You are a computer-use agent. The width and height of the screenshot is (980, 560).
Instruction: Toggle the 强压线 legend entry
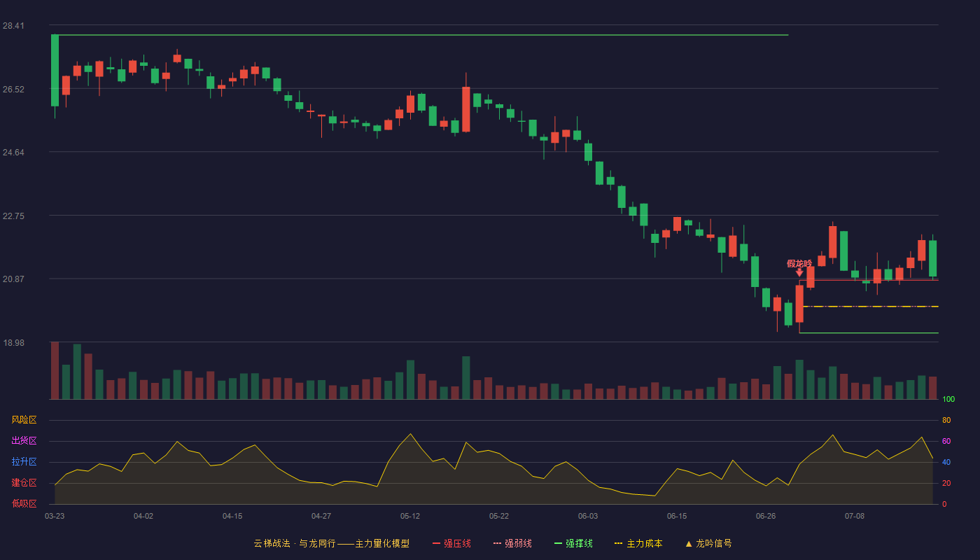point(451,543)
